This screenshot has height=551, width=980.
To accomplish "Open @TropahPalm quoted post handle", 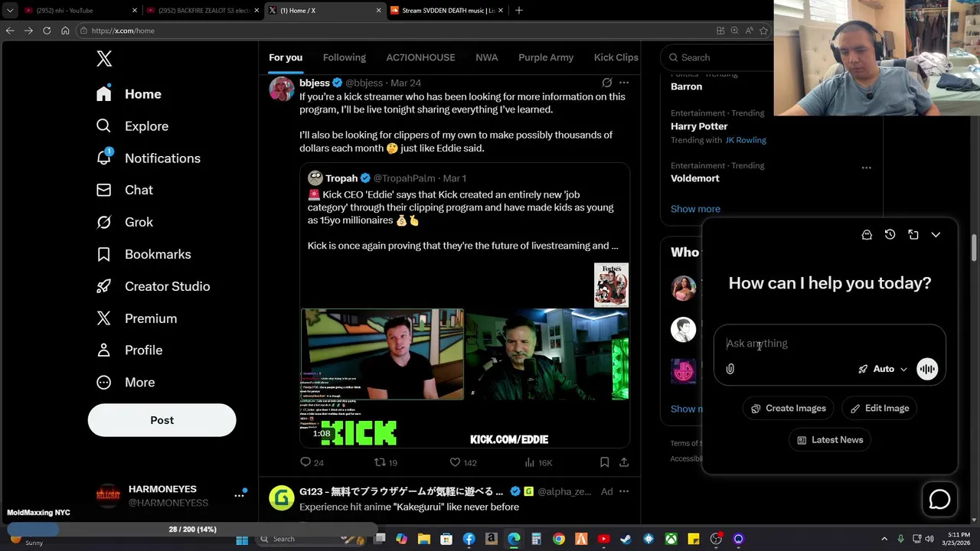I will pyautogui.click(x=404, y=178).
